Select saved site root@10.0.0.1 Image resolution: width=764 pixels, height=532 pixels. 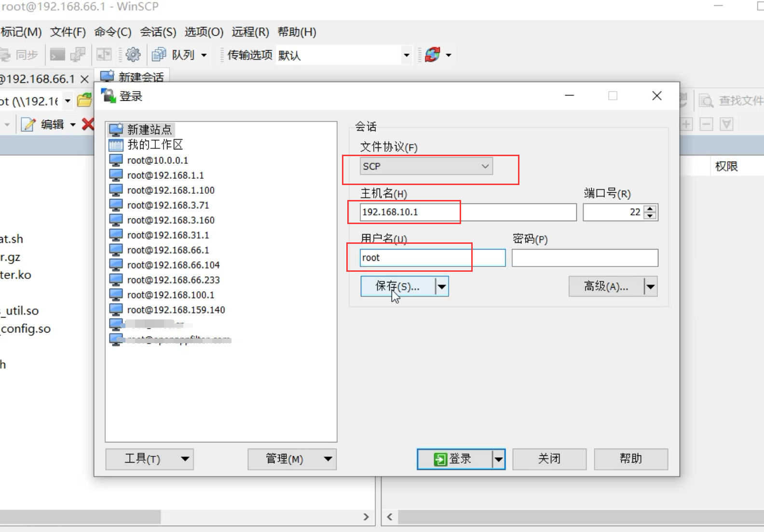pos(149,160)
